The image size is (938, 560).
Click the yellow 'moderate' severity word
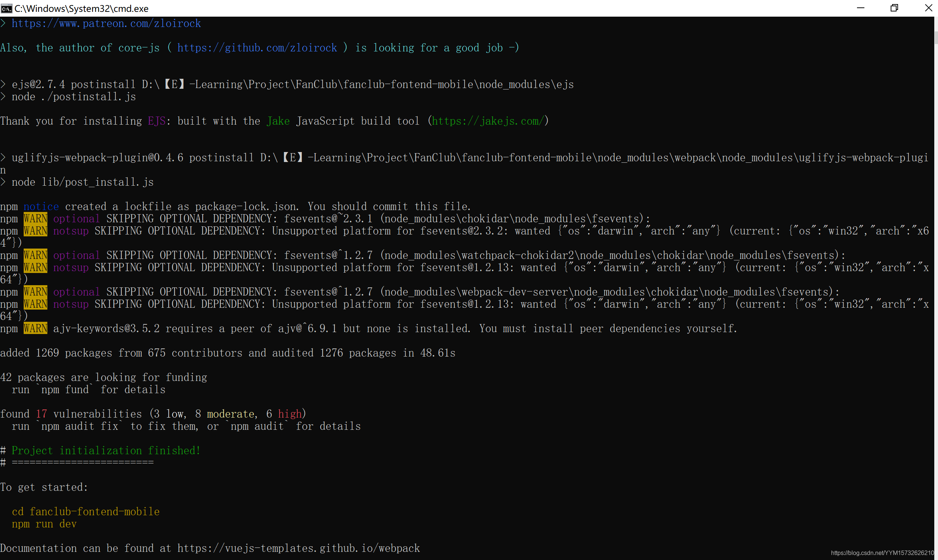pos(230,414)
